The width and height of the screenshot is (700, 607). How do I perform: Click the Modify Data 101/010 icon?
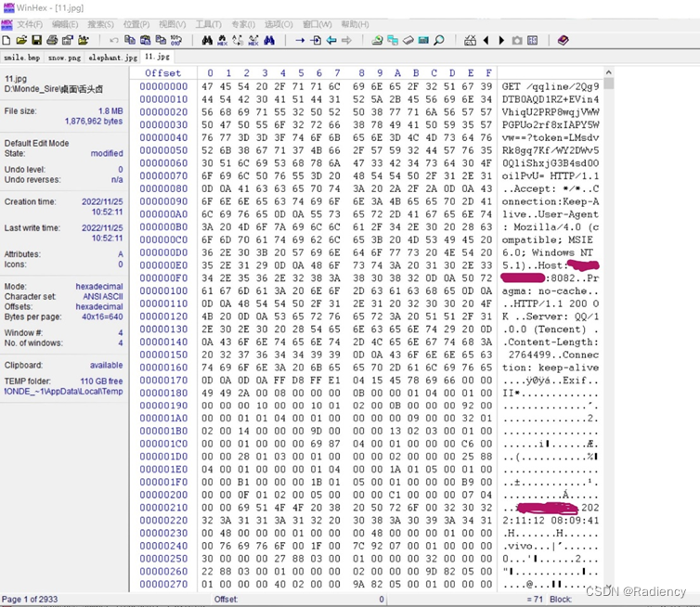(176, 41)
